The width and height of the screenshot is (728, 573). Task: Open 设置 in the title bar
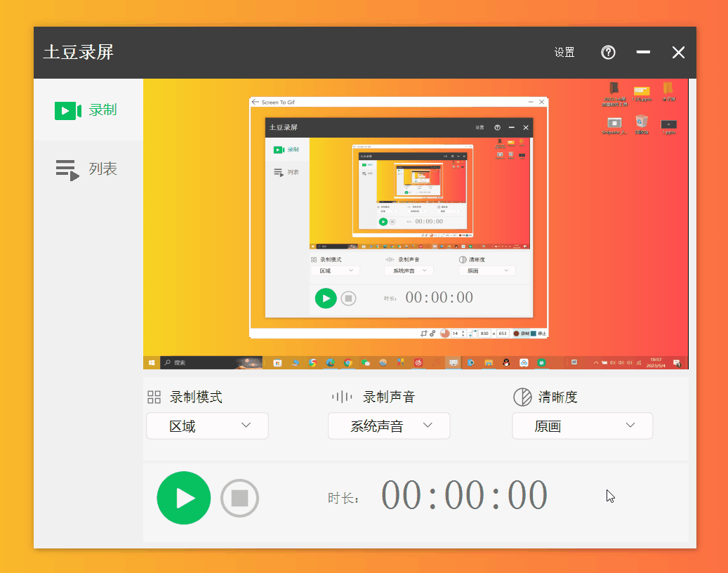point(564,53)
